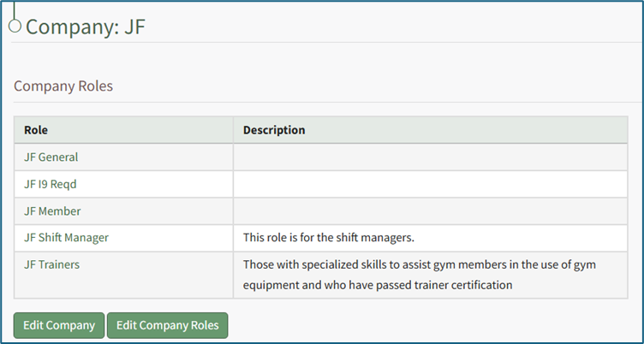644x344 pixels.
Task: Click the Company Roles section heading
Action: tap(63, 86)
